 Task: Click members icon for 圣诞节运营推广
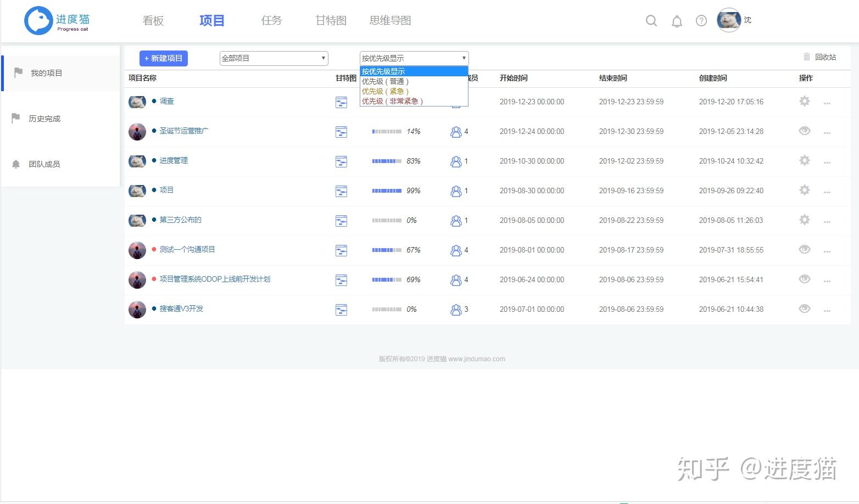[x=456, y=132]
